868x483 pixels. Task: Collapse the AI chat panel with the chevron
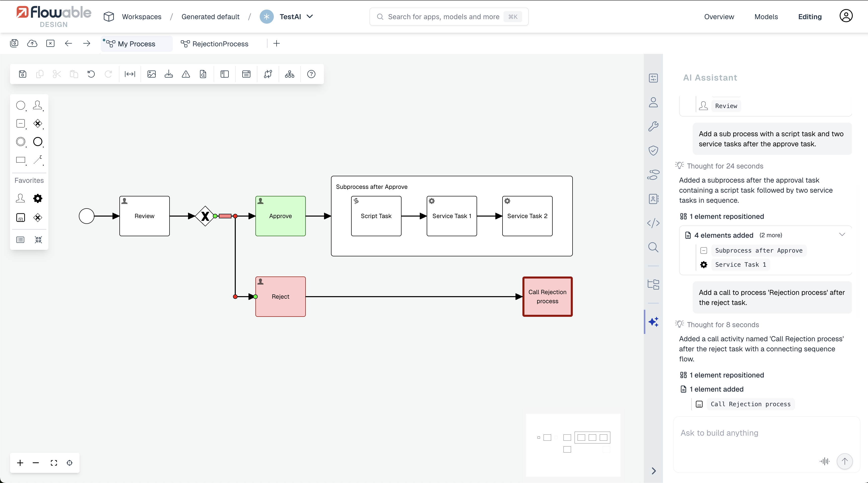(653, 471)
